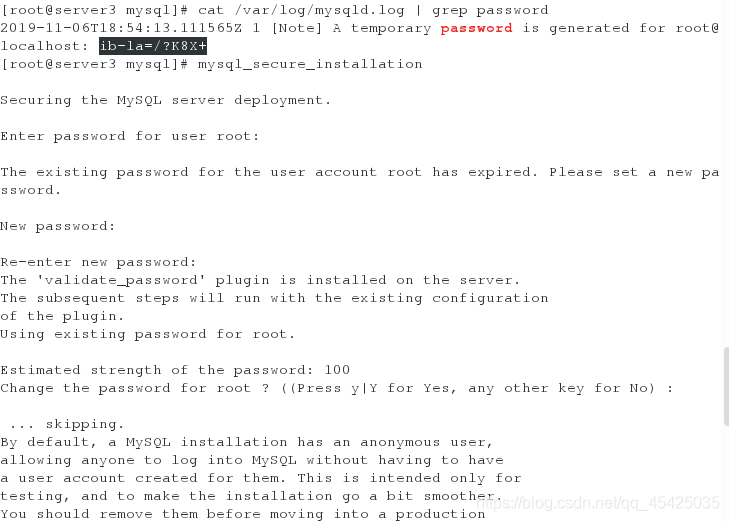Click the vertical scrollbar thumb on right edge
Viewport: 729px width, 521px height.
pyautogui.click(x=726, y=386)
